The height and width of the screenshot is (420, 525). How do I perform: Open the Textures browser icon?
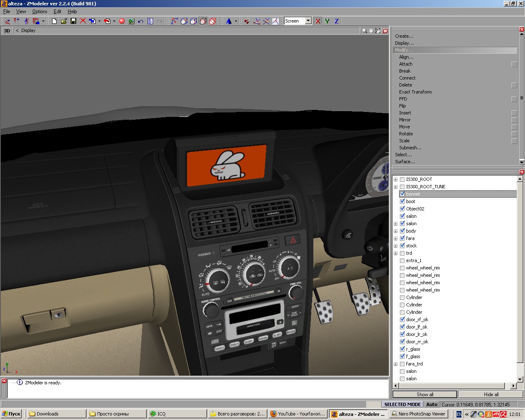tap(131, 21)
